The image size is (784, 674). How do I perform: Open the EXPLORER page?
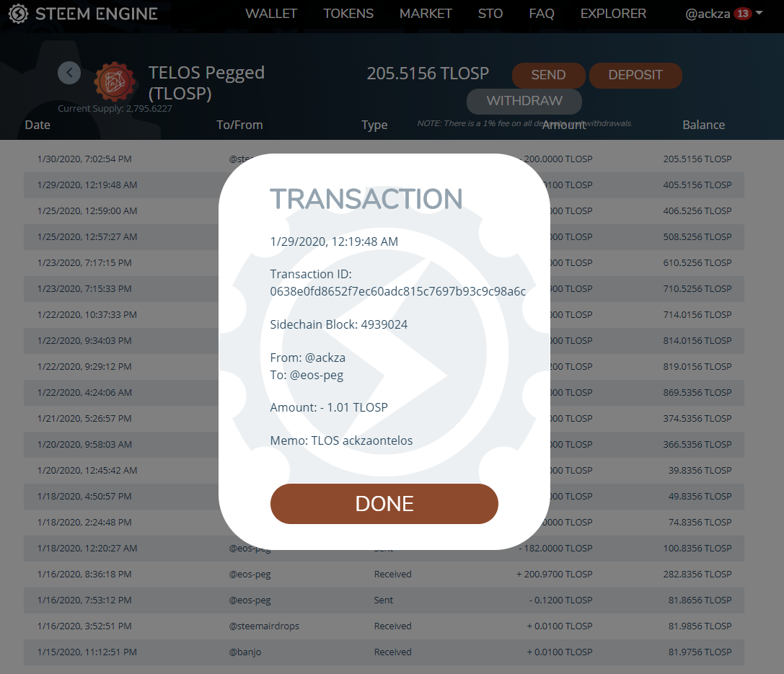pos(613,14)
